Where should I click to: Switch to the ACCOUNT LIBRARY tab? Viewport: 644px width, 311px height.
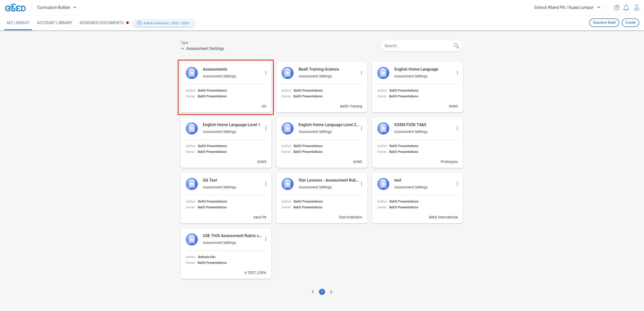pos(54,23)
